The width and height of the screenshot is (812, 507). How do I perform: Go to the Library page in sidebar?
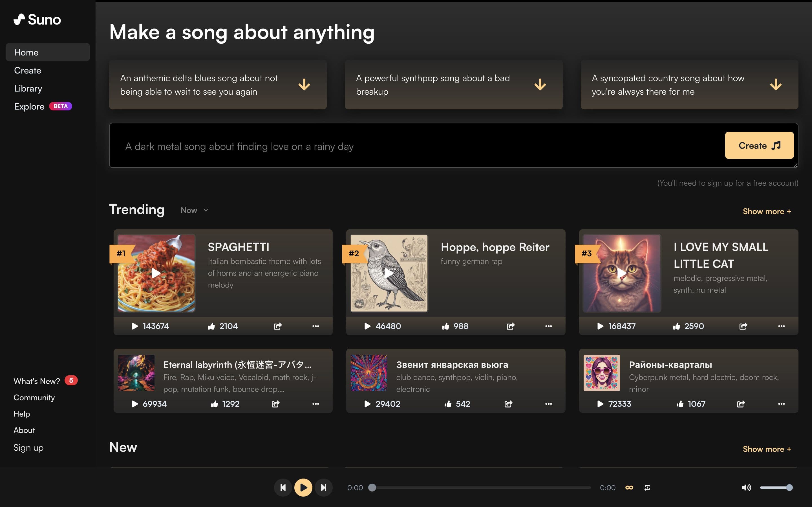(28, 88)
